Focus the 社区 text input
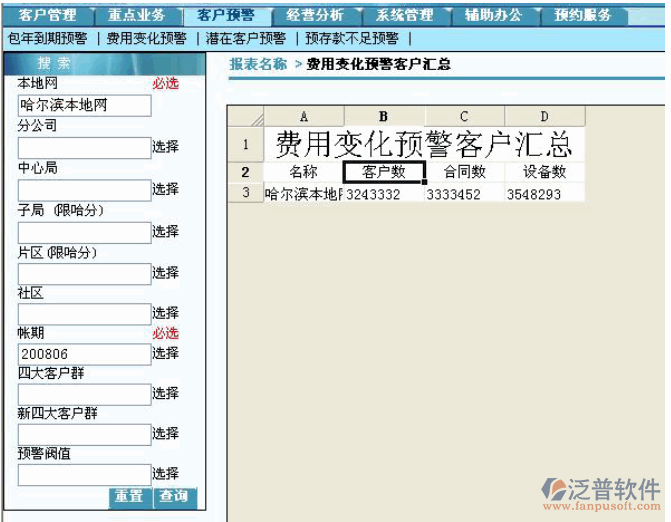This screenshot has width=671, height=522. click(84, 314)
